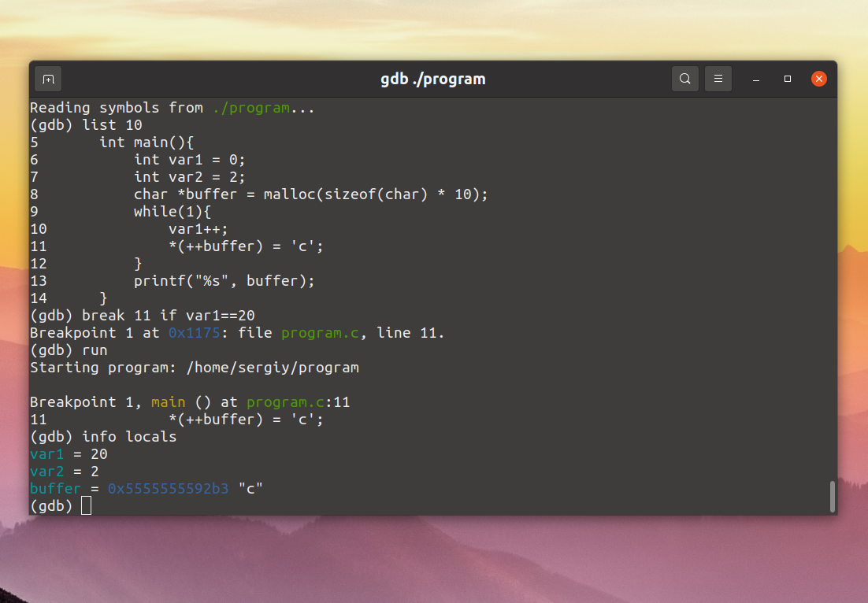Screen dimensions: 868x603
Task: Click 'program.c' in the 'file program.c, line 11' text
Action: click(x=320, y=333)
